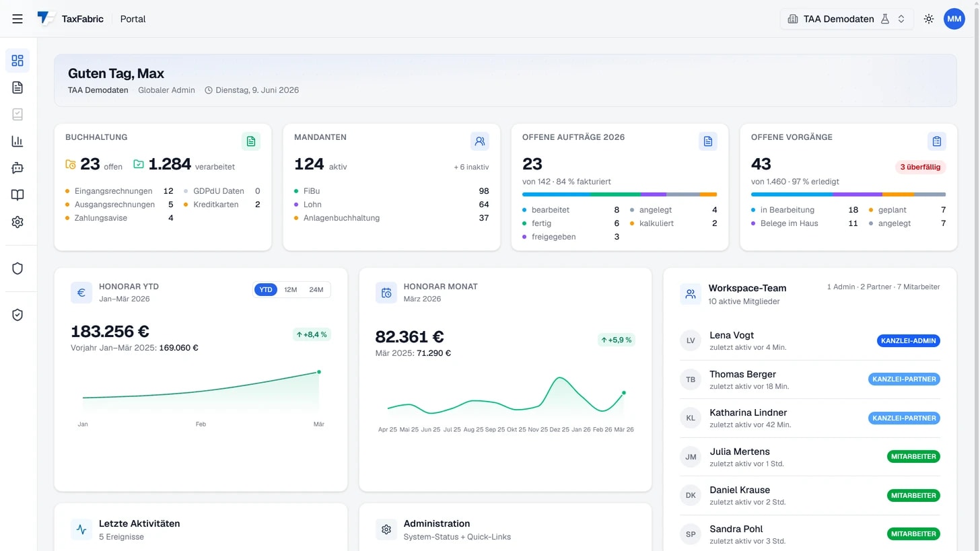Screen dimensions: 980x551
Task: Click the Belege im Haus entry
Action: click(804, 223)
